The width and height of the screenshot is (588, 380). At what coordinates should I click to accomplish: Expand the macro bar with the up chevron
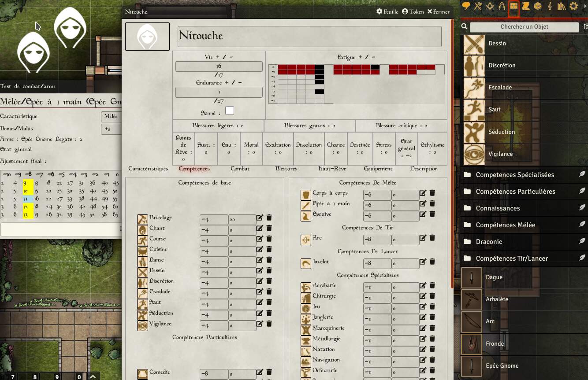pyautogui.click(x=93, y=376)
